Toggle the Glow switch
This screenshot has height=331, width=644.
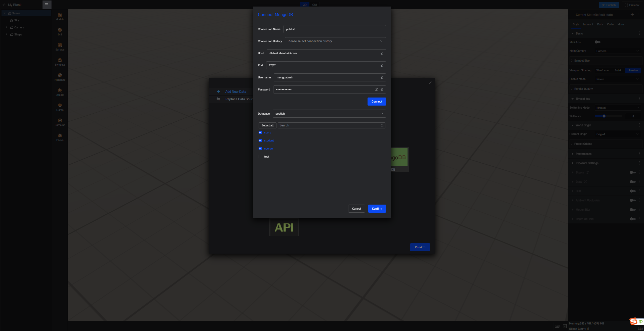(633, 182)
